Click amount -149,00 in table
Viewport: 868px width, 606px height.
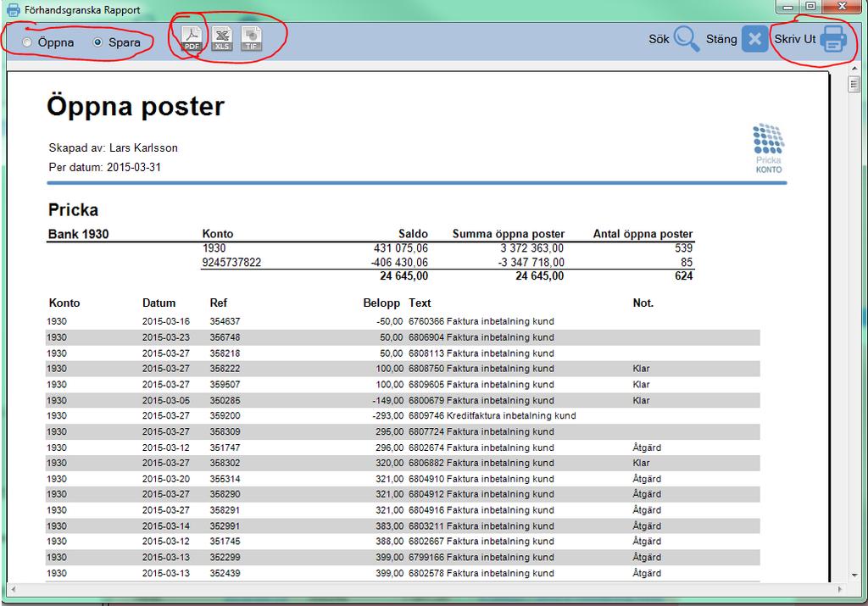tap(388, 400)
